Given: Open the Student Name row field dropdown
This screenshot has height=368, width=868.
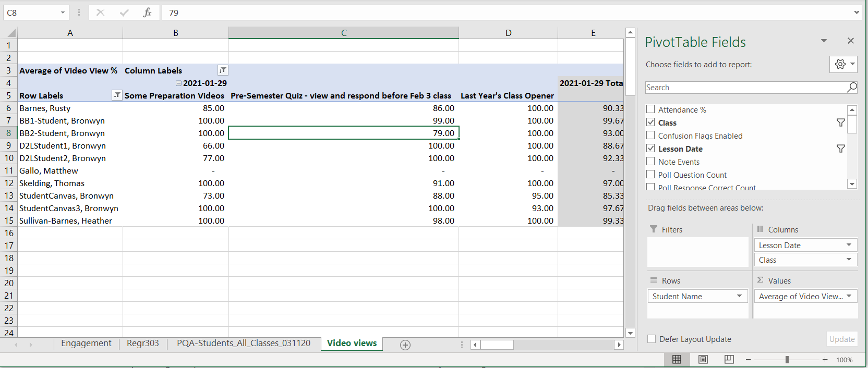Looking at the screenshot, I should pyautogui.click(x=739, y=296).
